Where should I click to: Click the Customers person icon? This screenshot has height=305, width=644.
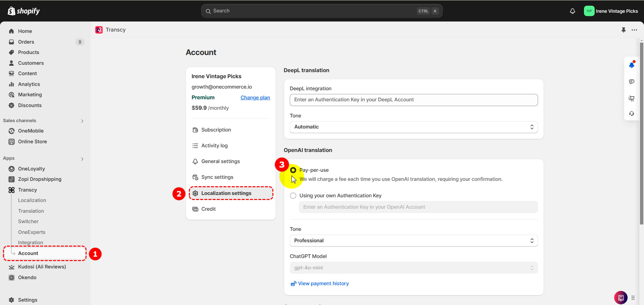click(x=11, y=63)
